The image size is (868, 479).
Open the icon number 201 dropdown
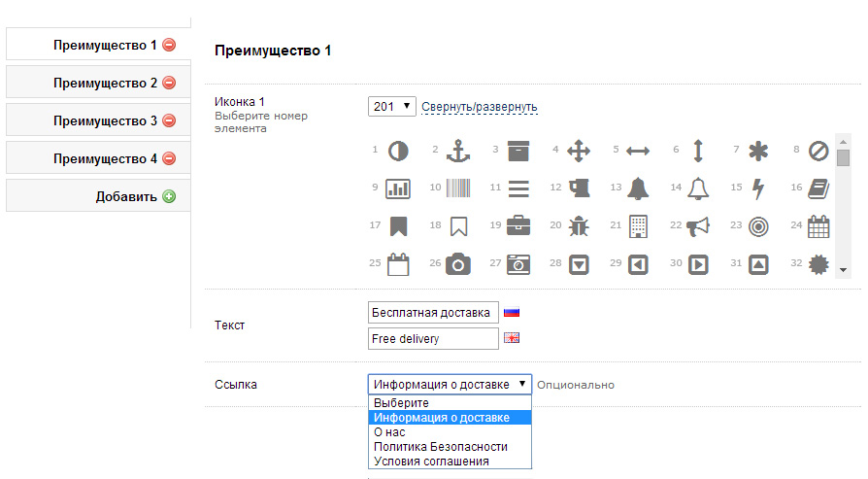(x=392, y=106)
